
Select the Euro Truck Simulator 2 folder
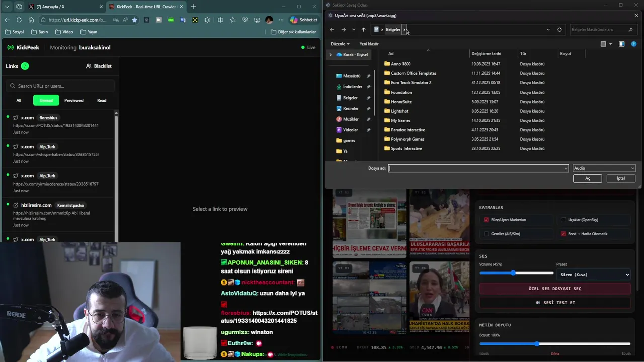coord(411,83)
